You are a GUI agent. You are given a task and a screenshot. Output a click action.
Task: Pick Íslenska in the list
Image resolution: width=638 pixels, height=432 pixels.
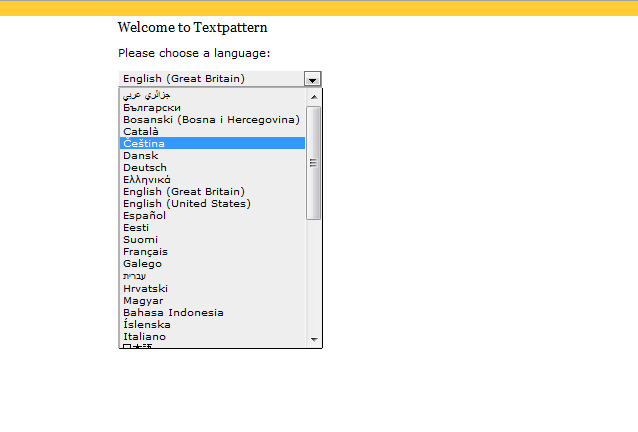click(213, 325)
